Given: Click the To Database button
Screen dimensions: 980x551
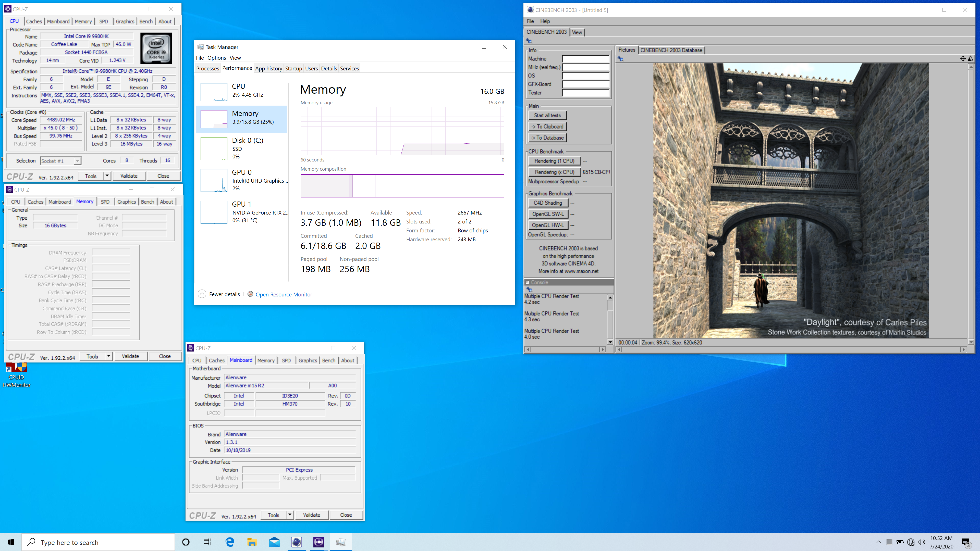Looking at the screenshot, I should tap(547, 138).
